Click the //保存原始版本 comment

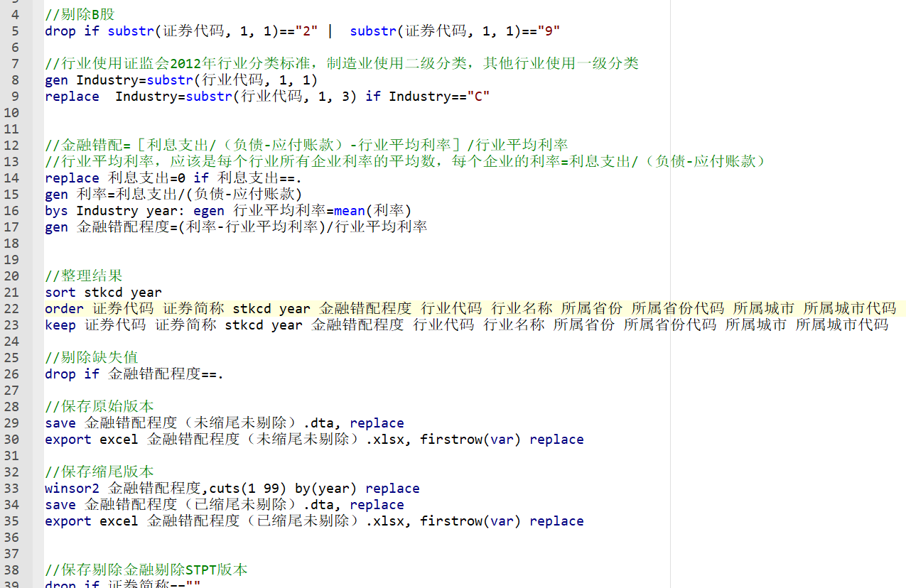99,406
